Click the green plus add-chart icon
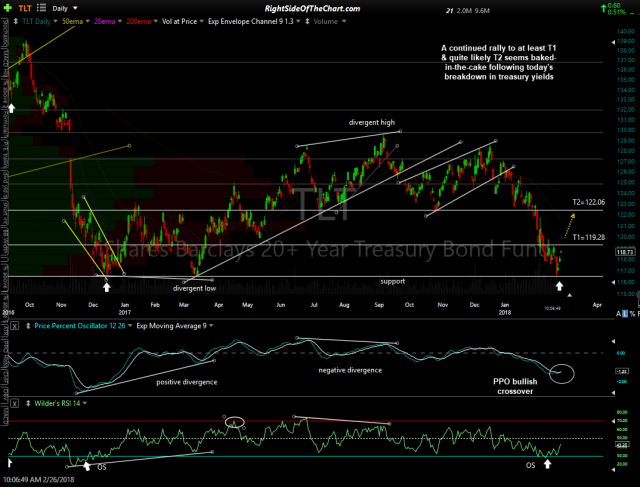The image size is (640, 487). [x=7, y=8]
